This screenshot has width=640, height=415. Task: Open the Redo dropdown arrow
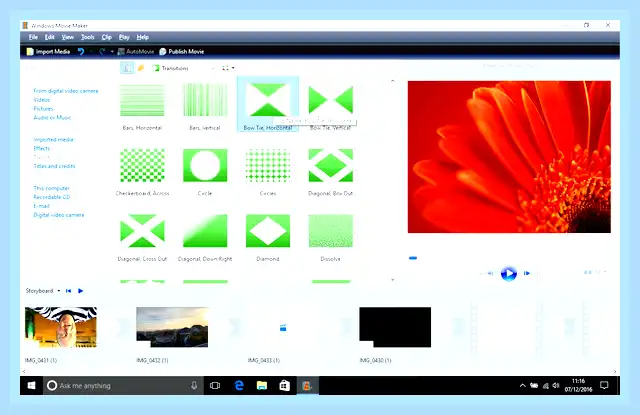(x=112, y=51)
